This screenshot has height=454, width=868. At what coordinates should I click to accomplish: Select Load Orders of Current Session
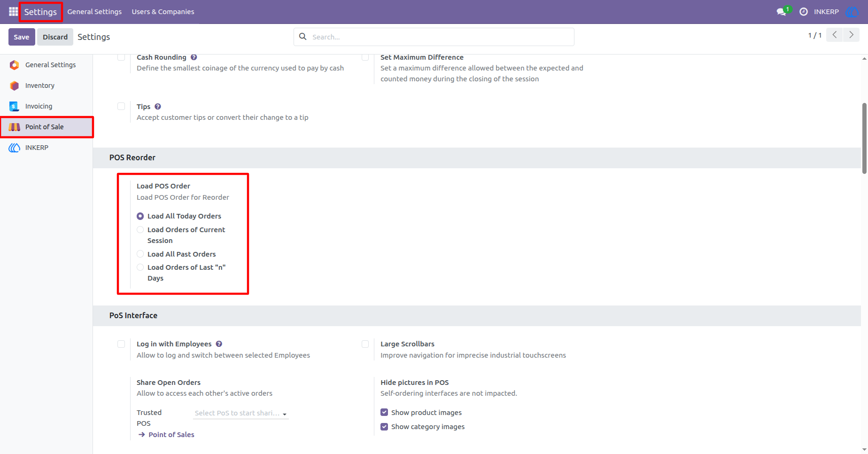pos(140,230)
